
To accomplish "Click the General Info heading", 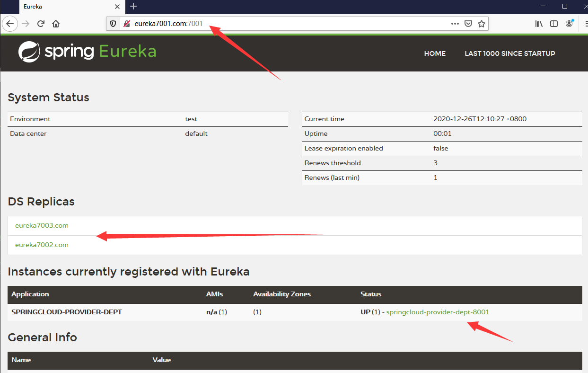I will click(43, 337).
